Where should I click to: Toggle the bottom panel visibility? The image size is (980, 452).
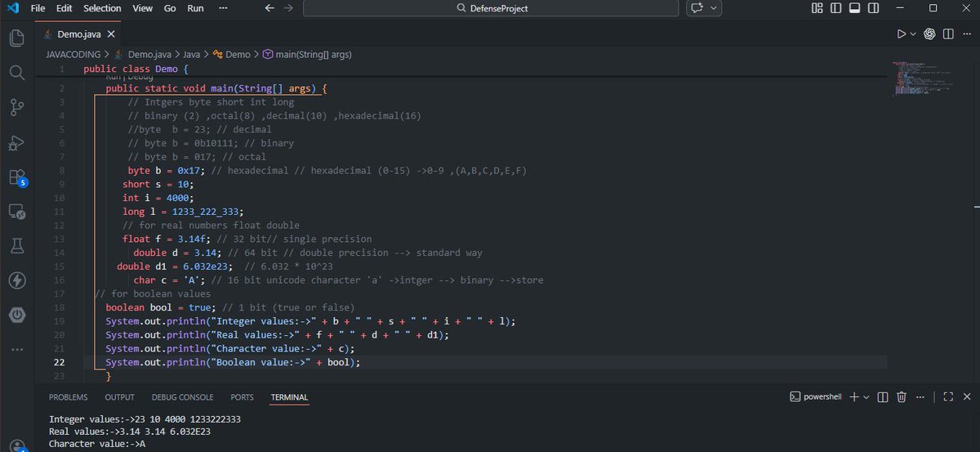pos(855,8)
